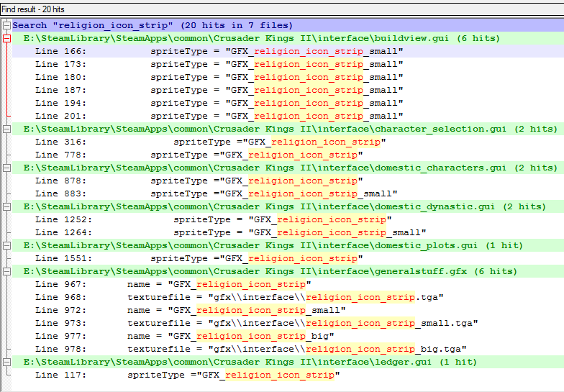Collapse the domestic_dynastic.gui file results
Image resolution: width=564 pixels, height=392 pixels.
pos(6,207)
